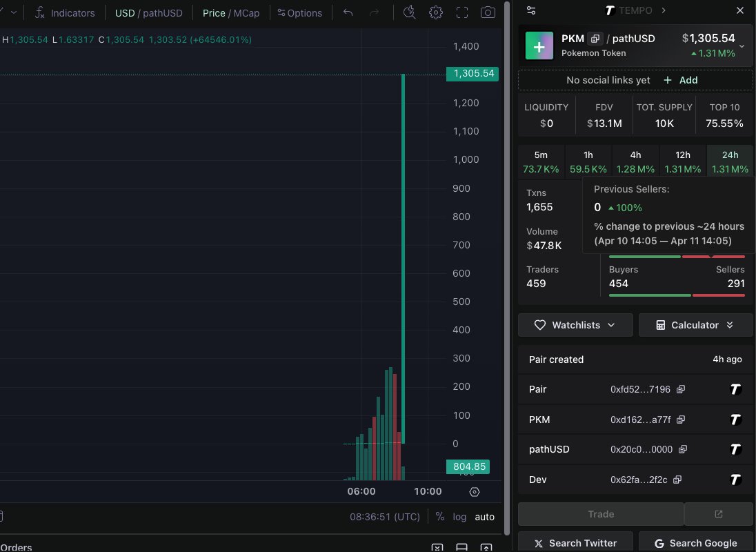
Task: Copy the PKM token symbol
Action: (x=595, y=39)
